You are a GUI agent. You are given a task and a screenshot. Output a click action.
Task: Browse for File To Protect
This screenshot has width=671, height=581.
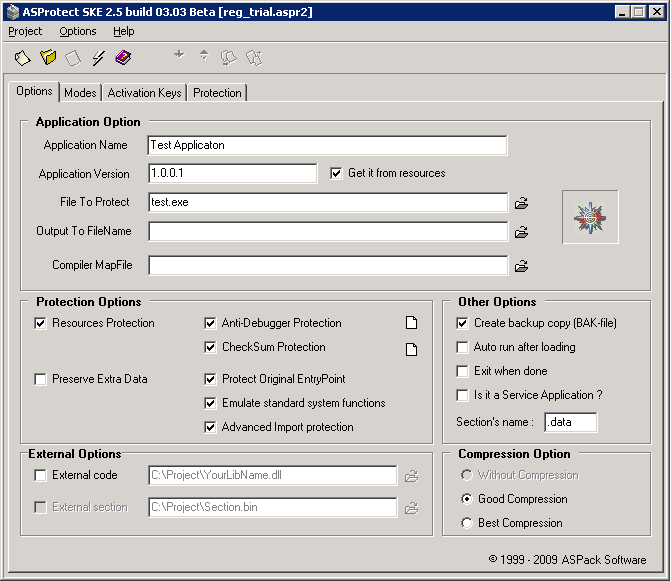click(521, 203)
